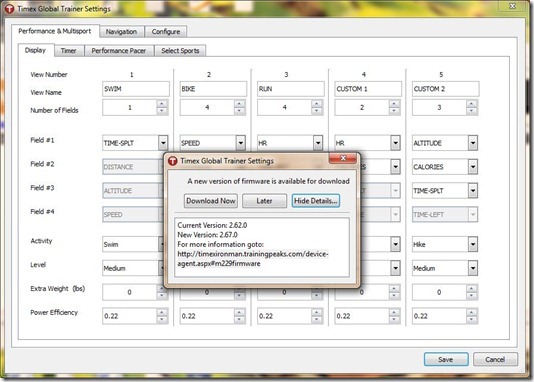
Task: Click the Timex logo icon in firmware dialog
Action: (173, 161)
